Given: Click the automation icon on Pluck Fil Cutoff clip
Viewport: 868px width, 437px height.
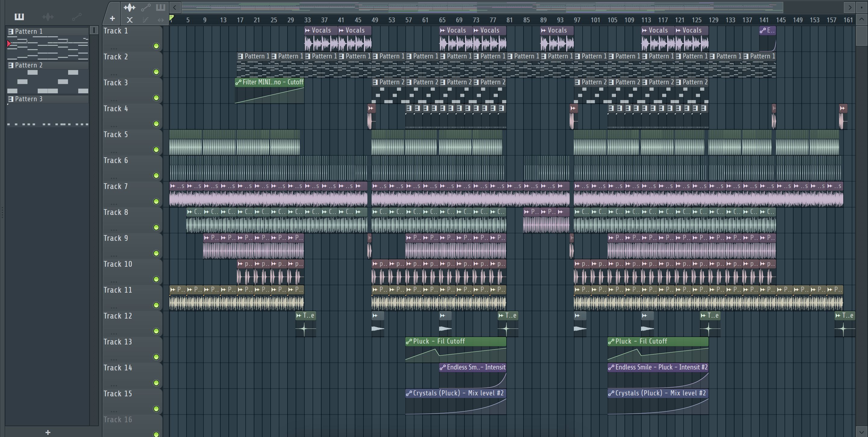Looking at the screenshot, I should pos(409,341).
